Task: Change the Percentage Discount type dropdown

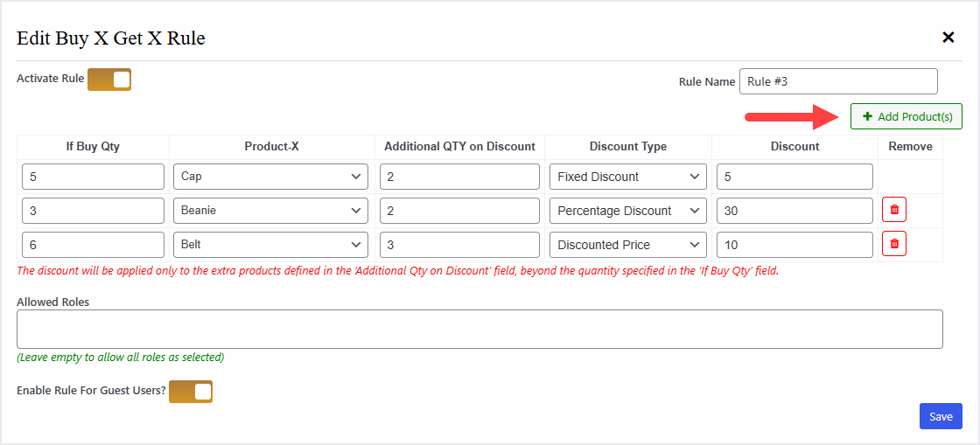Action: [627, 211]
